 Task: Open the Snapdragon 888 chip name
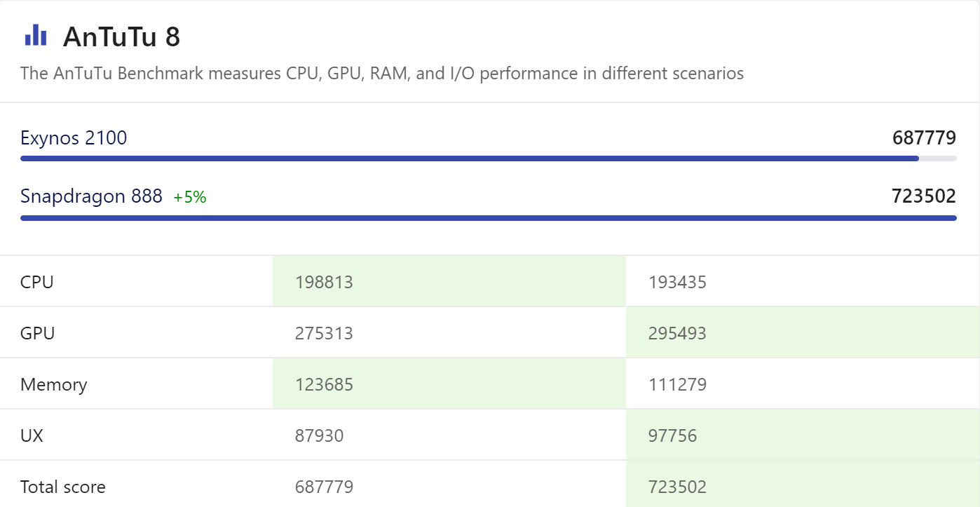91,196
